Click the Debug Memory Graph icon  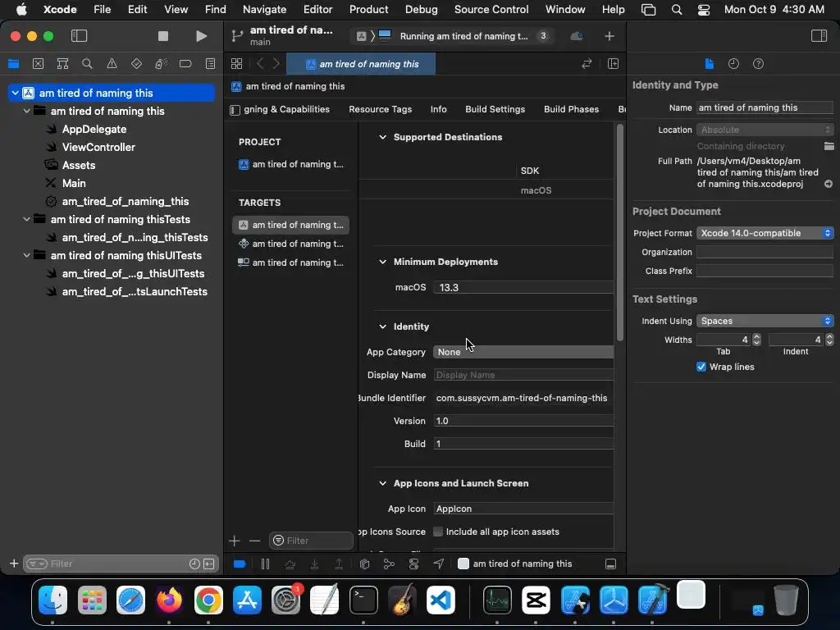point(389,564)
